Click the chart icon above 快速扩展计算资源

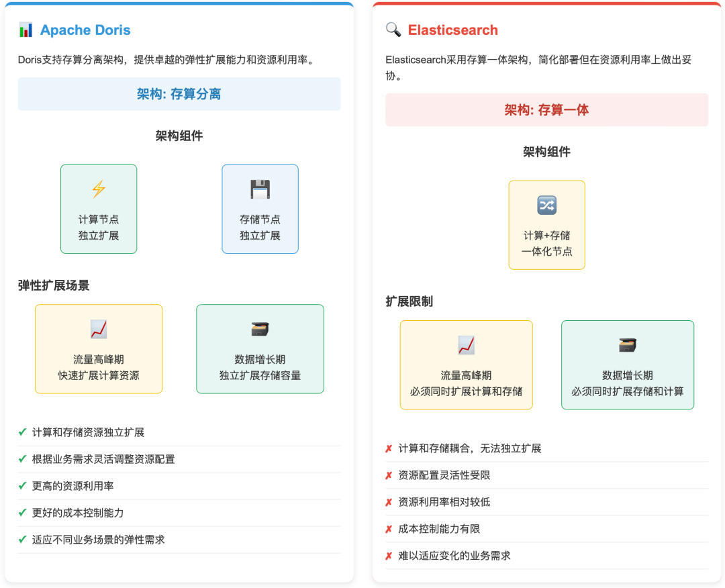(99, 329)
